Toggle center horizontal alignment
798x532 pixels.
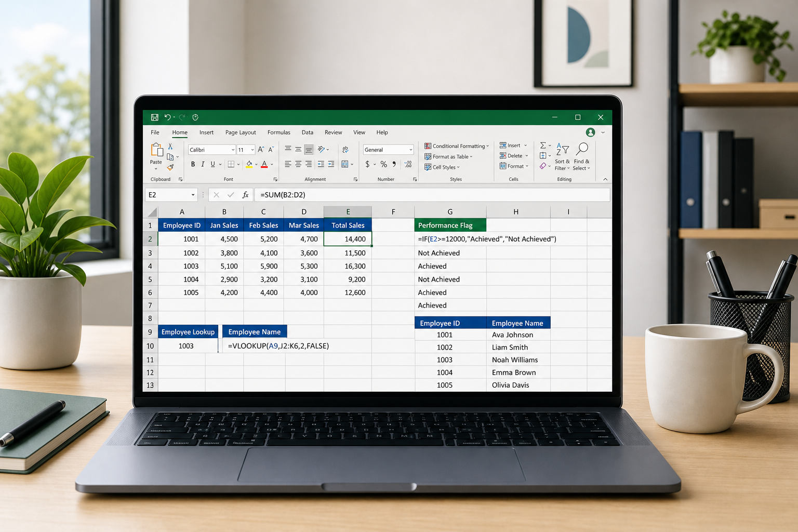coord(298,164)
